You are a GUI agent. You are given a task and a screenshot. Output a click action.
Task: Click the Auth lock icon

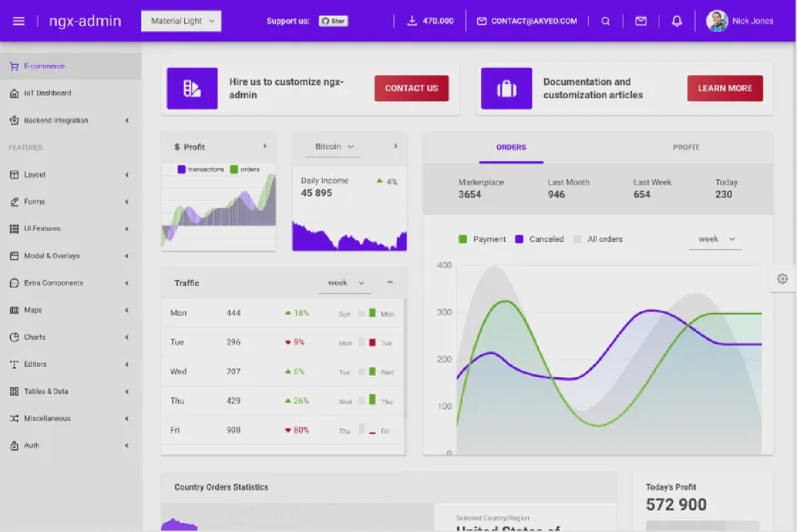click(14, 445)
